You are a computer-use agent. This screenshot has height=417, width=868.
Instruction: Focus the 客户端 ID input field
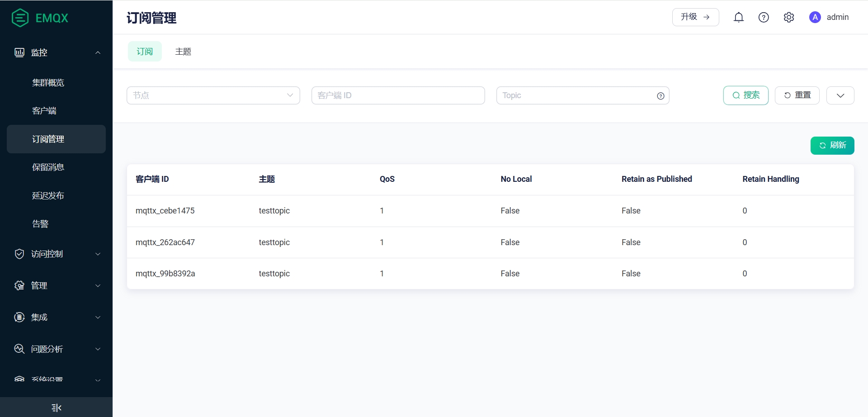398,95
